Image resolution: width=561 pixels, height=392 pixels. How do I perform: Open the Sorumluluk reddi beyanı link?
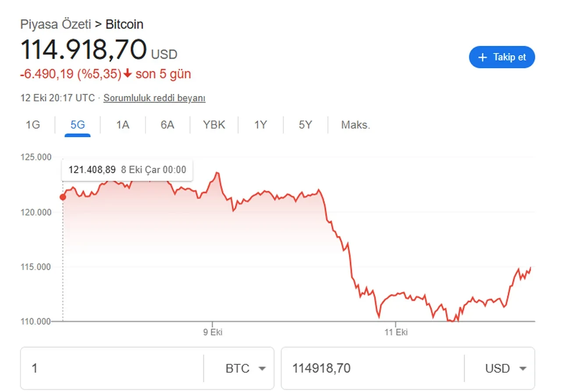pyautogui.click(x=154, y=98)
